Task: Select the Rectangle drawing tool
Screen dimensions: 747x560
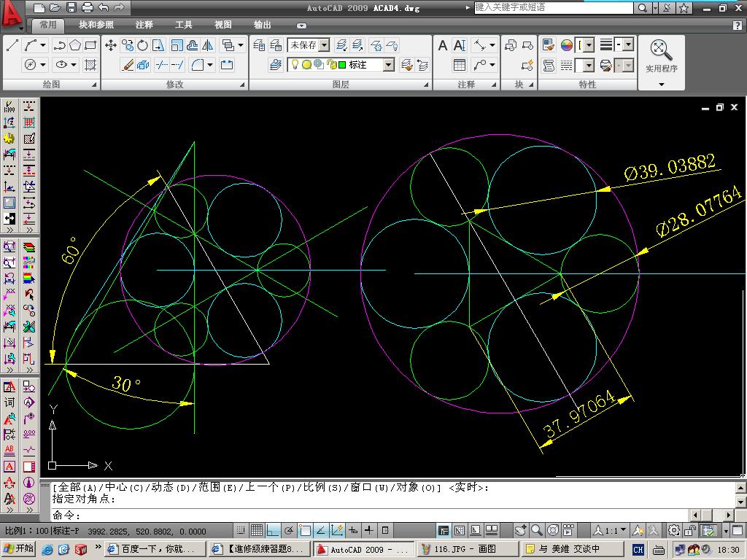Action: tap(90, 46)
